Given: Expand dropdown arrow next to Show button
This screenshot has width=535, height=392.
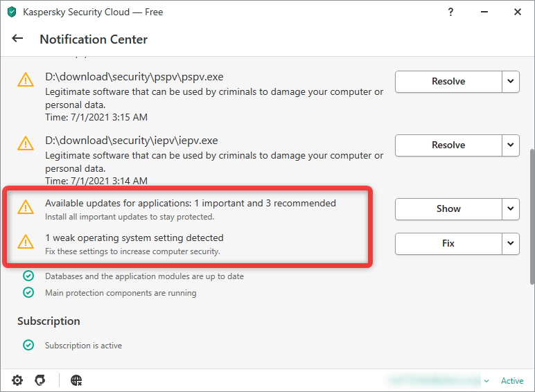Looking at the screenshot, I should click(x=511, y=209).
